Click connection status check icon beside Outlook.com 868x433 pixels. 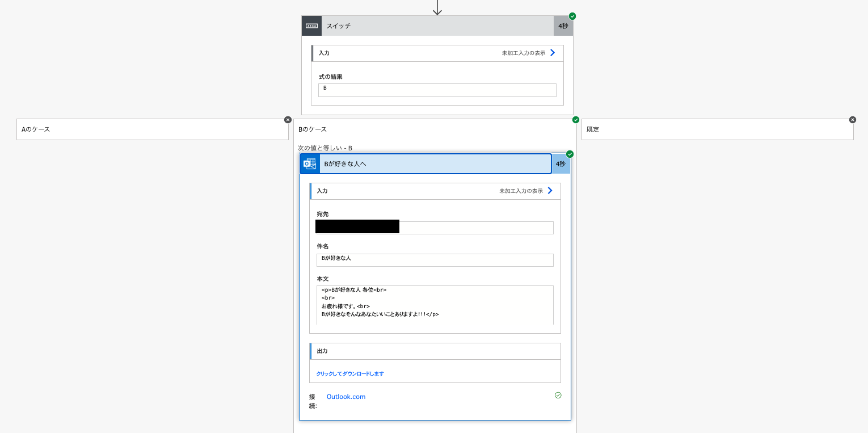coord(558,395)
